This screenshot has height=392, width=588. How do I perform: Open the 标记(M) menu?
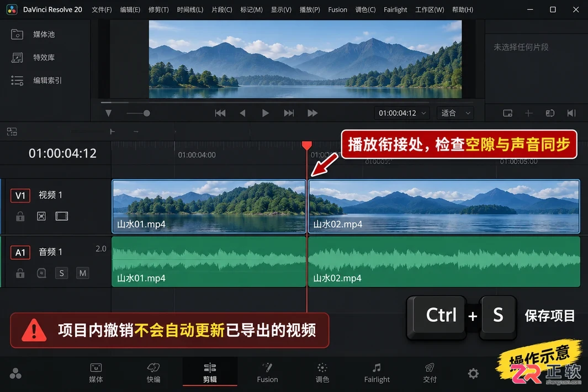pos(251,10)
